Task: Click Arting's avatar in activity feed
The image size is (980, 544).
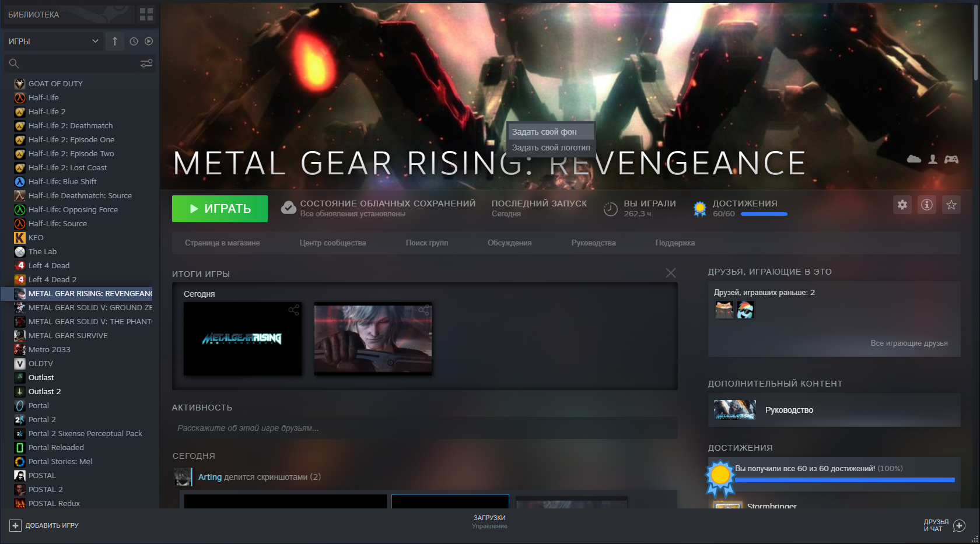Action: click(183, 477)
